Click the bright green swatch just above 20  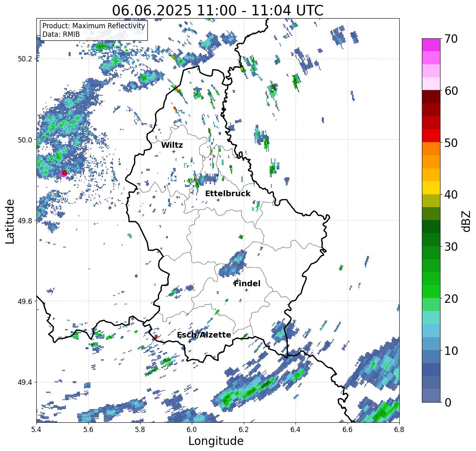coord(431,292)
